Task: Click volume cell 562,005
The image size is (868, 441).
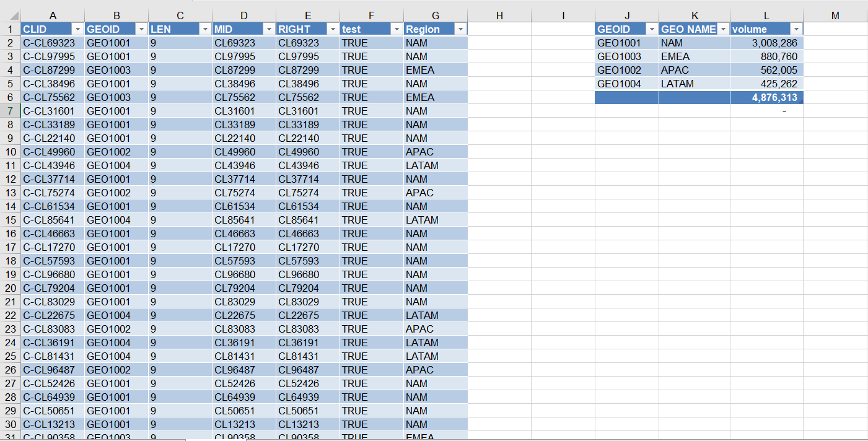Action: [767, 70]
